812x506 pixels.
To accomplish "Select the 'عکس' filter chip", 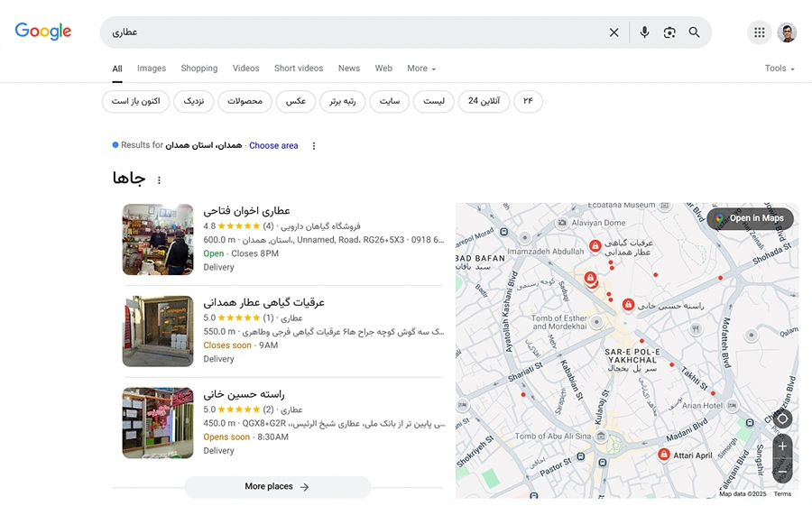I will [x=296, y=101].
